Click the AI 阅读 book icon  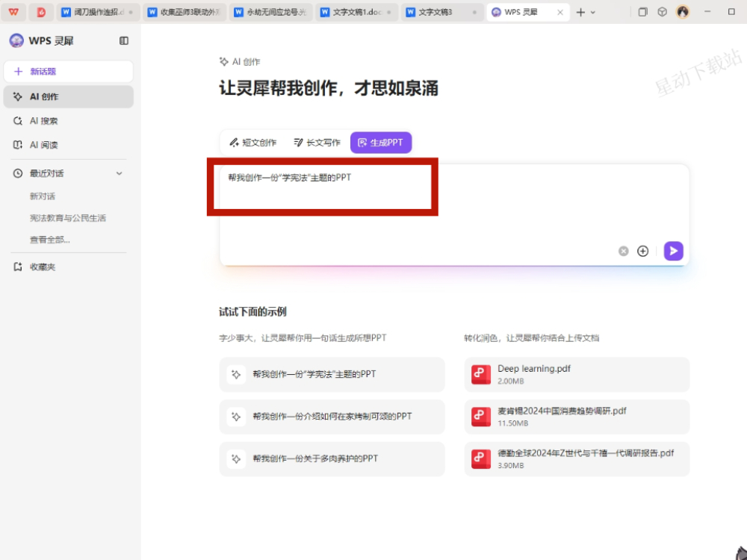click(18, 145)
